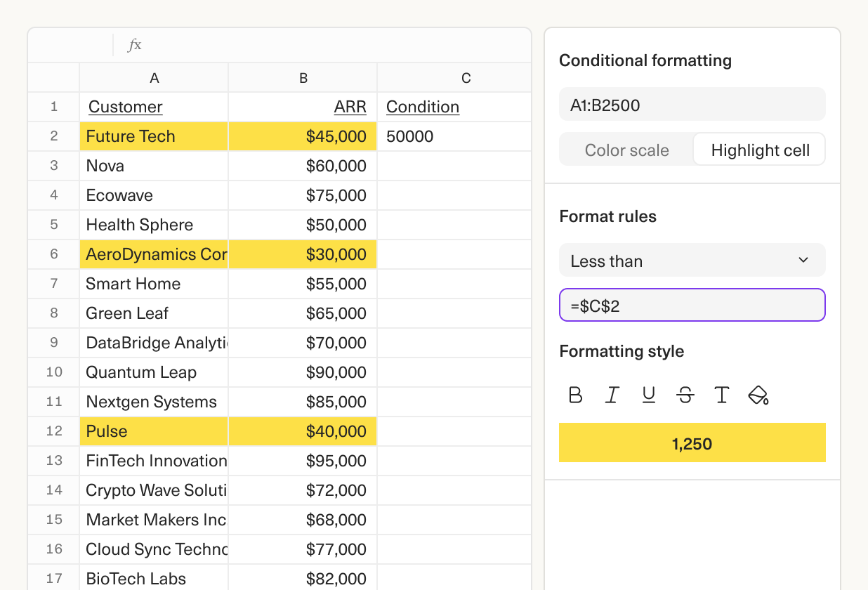Click row number 6
This screenshot has height=590, width=868.
[x=53, y=254]
